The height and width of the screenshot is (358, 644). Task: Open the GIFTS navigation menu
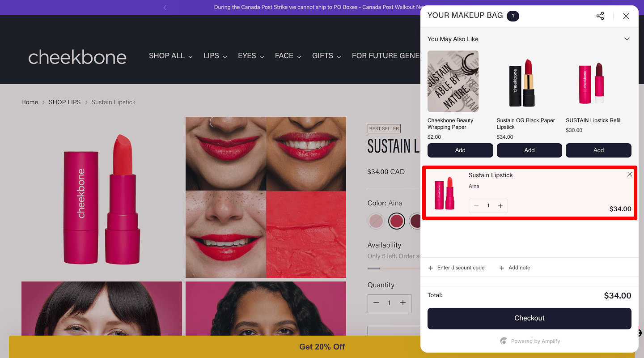point(326,56)
